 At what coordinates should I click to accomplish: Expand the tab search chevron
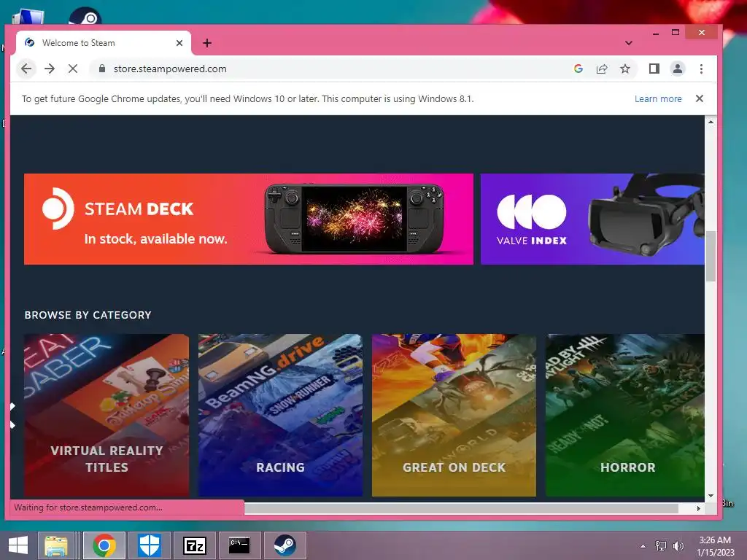tap(629, 43)
